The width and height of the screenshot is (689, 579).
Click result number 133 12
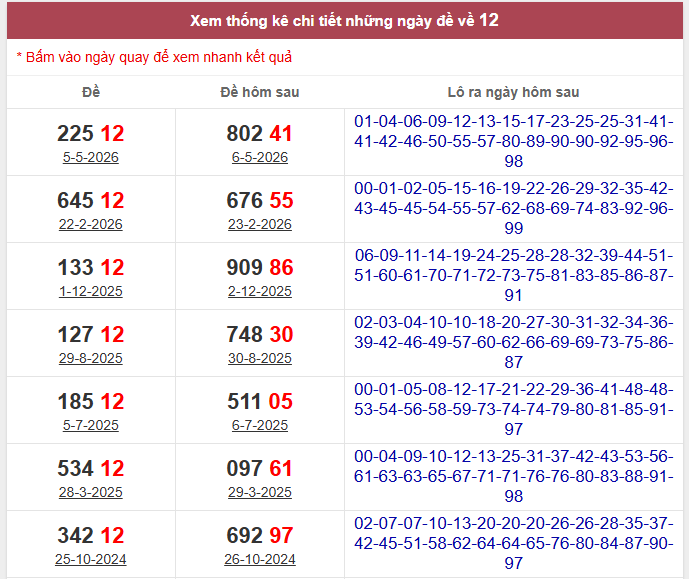coord(91,268)
